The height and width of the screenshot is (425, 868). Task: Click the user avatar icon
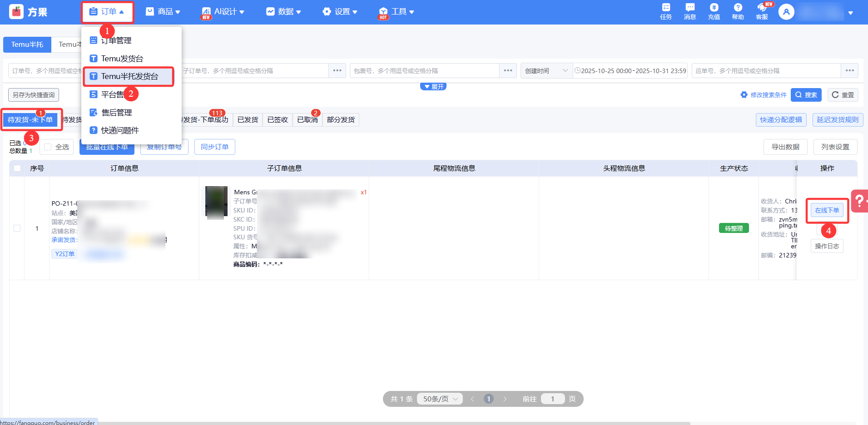[x=786, y=12]
